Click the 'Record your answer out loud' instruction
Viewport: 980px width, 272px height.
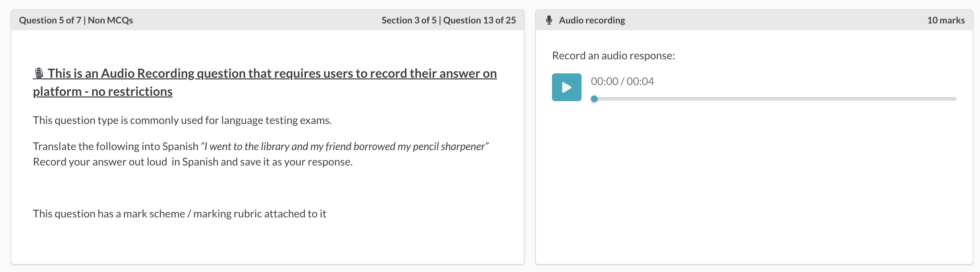[100, 162]
